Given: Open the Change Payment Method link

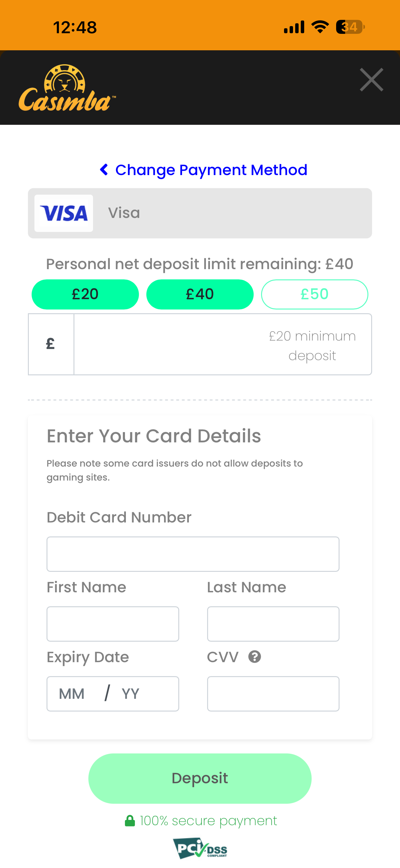Looking at the screenshot, I should (x=211, y=170).
